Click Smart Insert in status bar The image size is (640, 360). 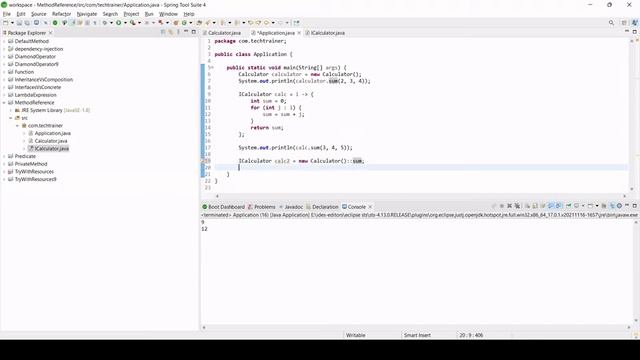coord(417,335)
